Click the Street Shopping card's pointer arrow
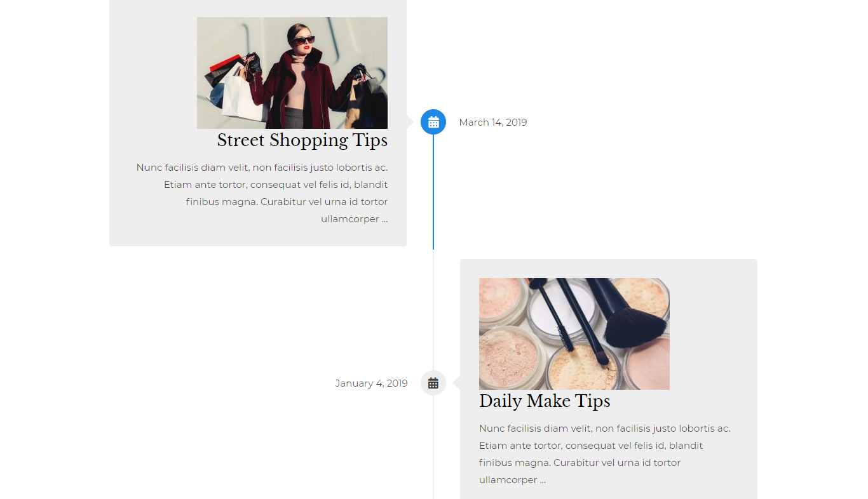Image resolution: width=868 pixels, height=499 pixels. [410, 122]
